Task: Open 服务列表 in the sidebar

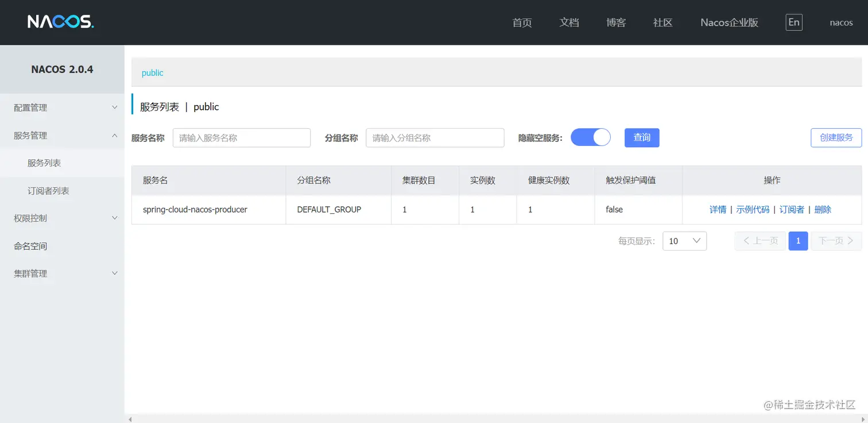Action: (62, 163)
